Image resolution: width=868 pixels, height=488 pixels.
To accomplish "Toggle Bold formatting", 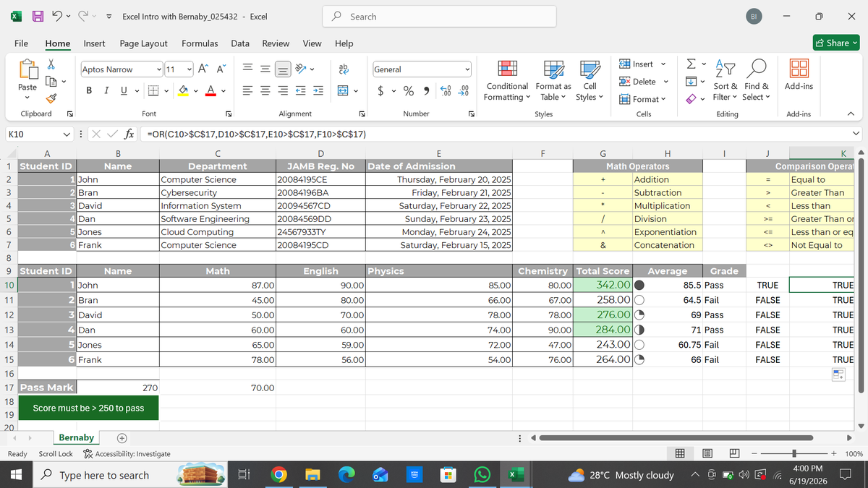I will pos(88,91).
